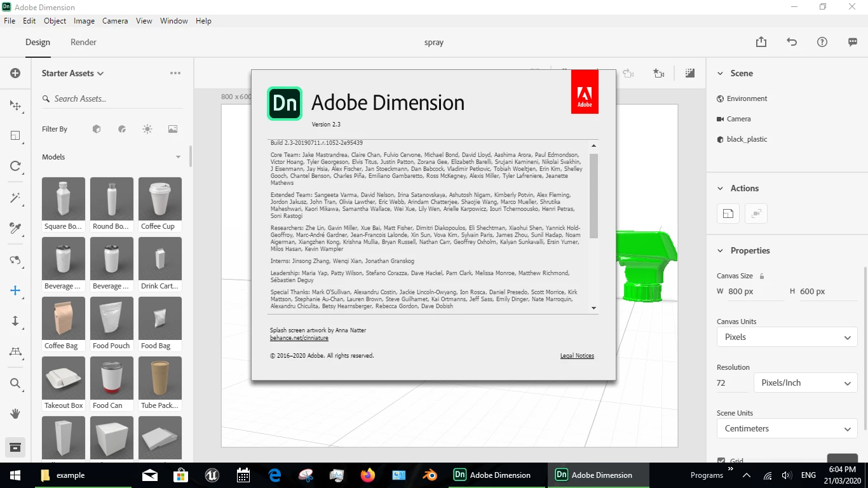Collapse the Properties panel chevron
868x488 pixels.
point(720,250)
